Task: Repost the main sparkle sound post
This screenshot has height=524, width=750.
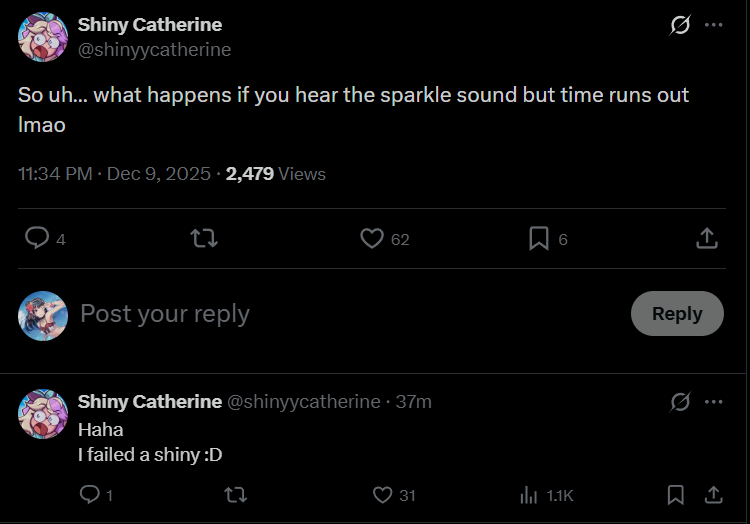Action: (204, 238)
